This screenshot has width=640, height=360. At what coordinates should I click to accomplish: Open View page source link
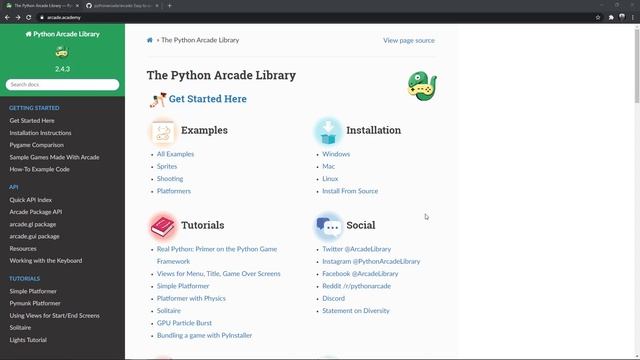(409, 40)
